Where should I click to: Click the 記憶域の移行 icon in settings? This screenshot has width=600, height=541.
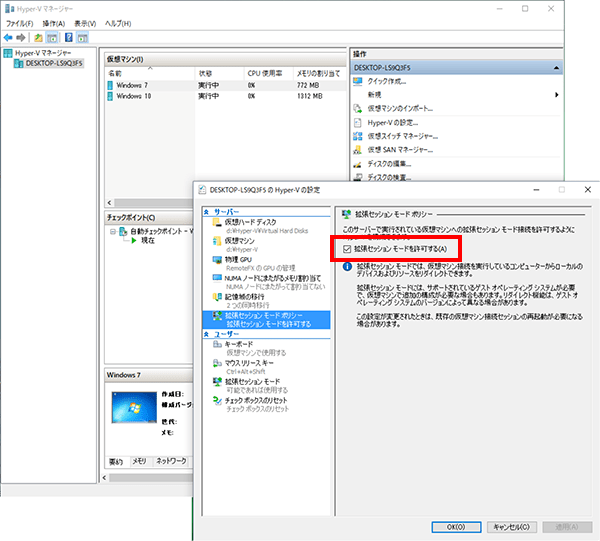(x=217, y=297)
